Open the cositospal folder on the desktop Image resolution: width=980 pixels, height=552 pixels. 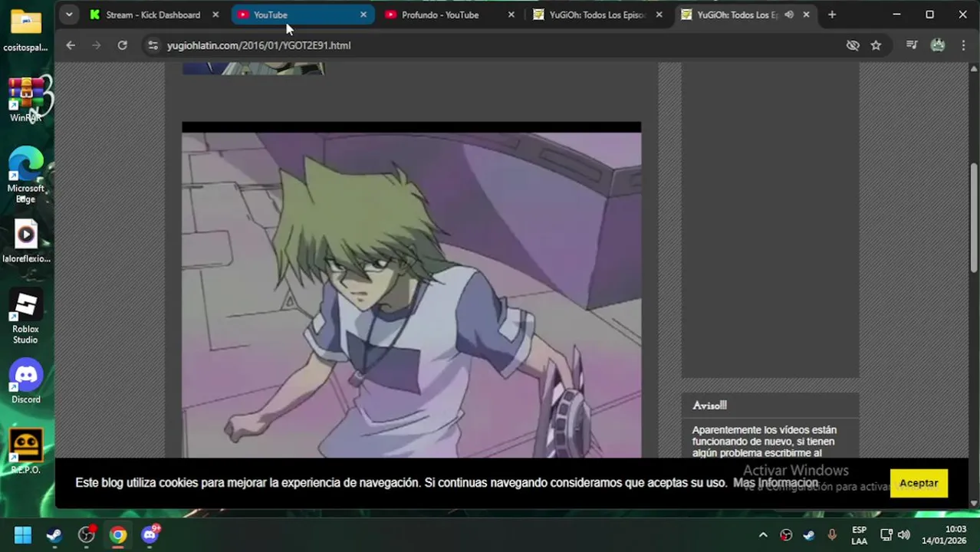pos(25,29)
